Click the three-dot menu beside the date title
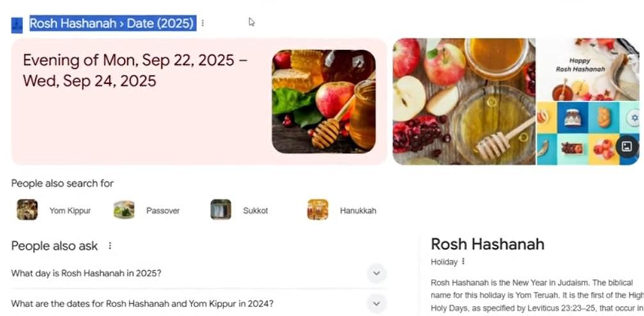Image resolution: width=644 pixels, height=316 pixels. (202, 24)
